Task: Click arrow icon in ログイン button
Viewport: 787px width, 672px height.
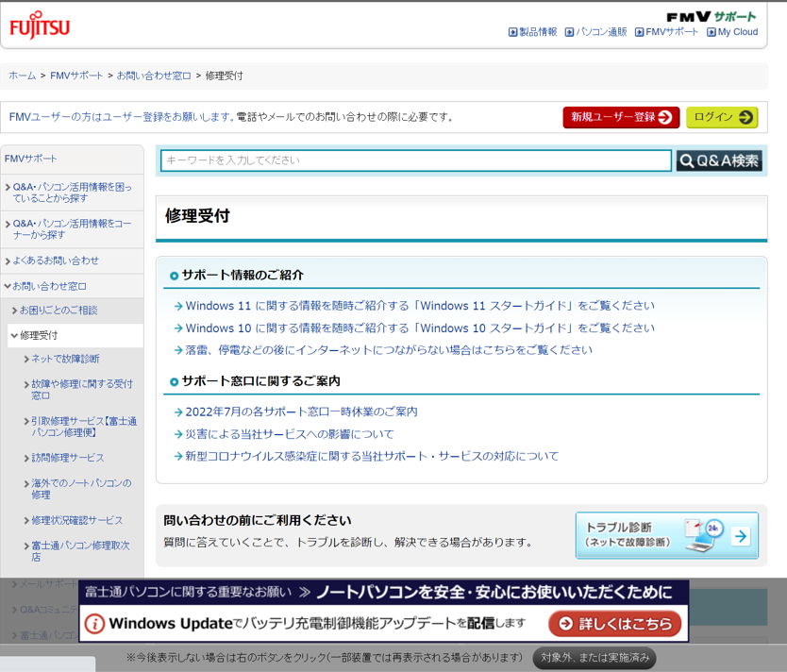Action: coord(745,117)
